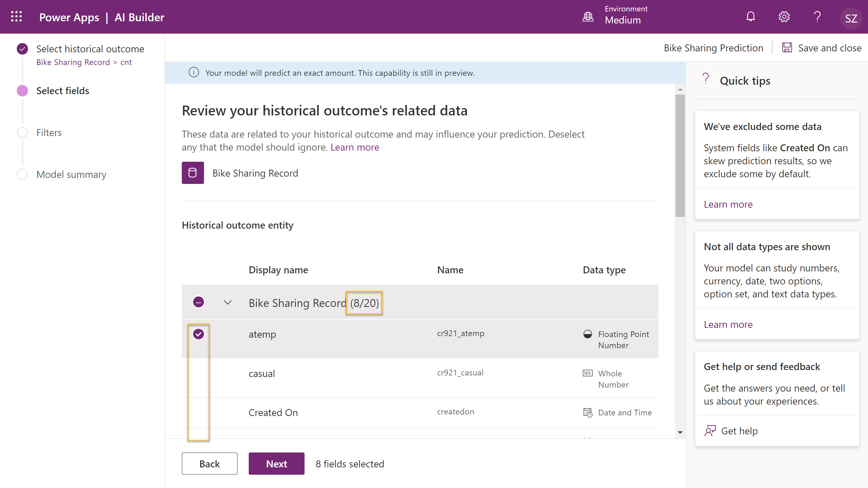Toggle the Bike Sharing Record select-all checkbox
Image resolution: width=868 pixels, height=488 pixels.
199,302
